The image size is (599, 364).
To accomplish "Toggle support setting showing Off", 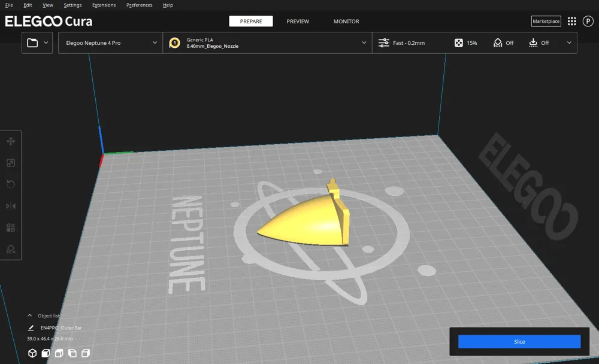I will (504, 43).
